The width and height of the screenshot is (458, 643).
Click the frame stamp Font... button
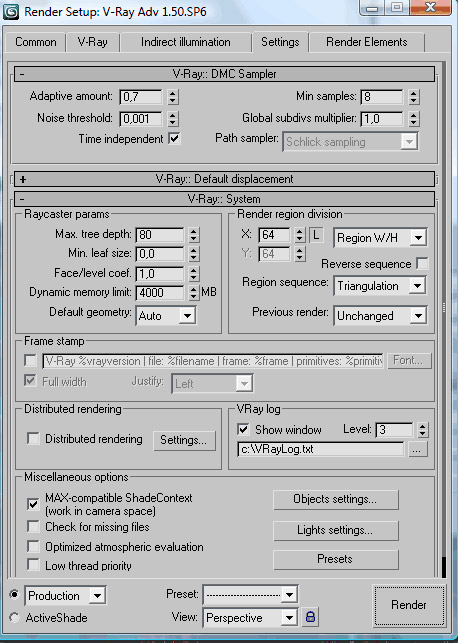(409, 360)
